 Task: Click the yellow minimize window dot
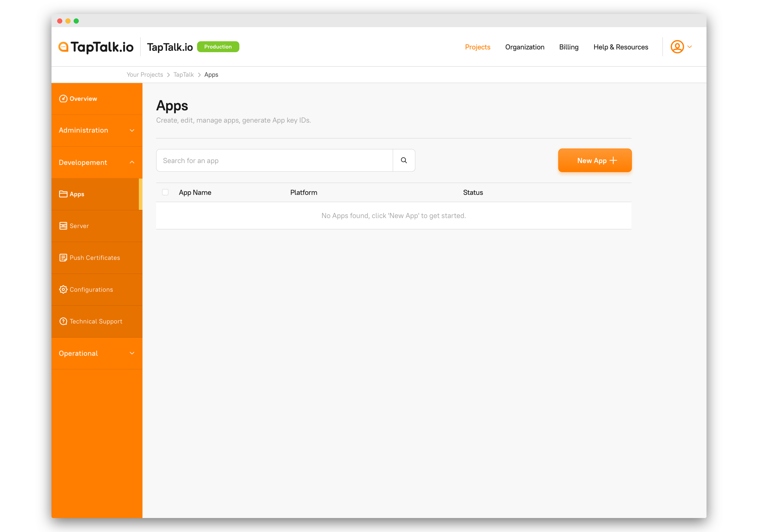[68, 21]
